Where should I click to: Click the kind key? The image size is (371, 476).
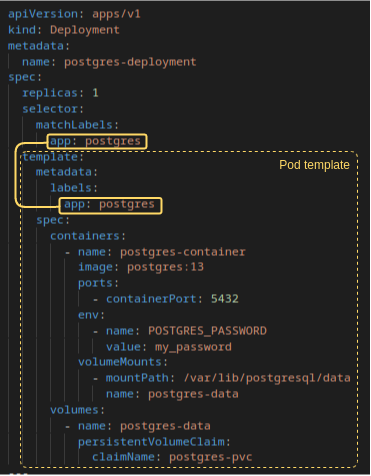pos(22,30)
